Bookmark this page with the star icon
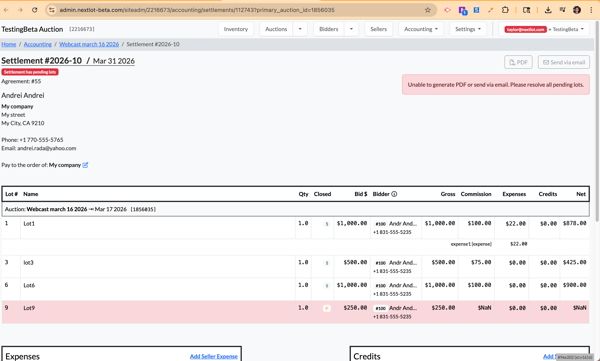 tap(428, 10)
